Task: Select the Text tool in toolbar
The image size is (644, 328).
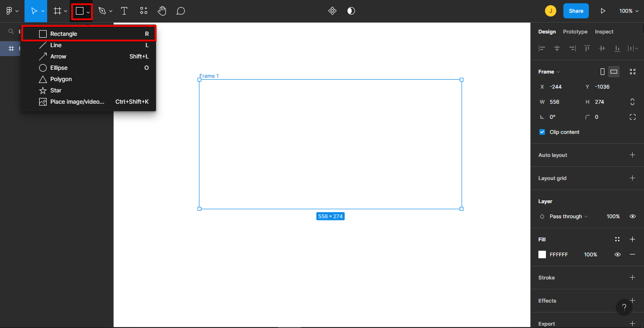Action: click(x=124, y=11)
